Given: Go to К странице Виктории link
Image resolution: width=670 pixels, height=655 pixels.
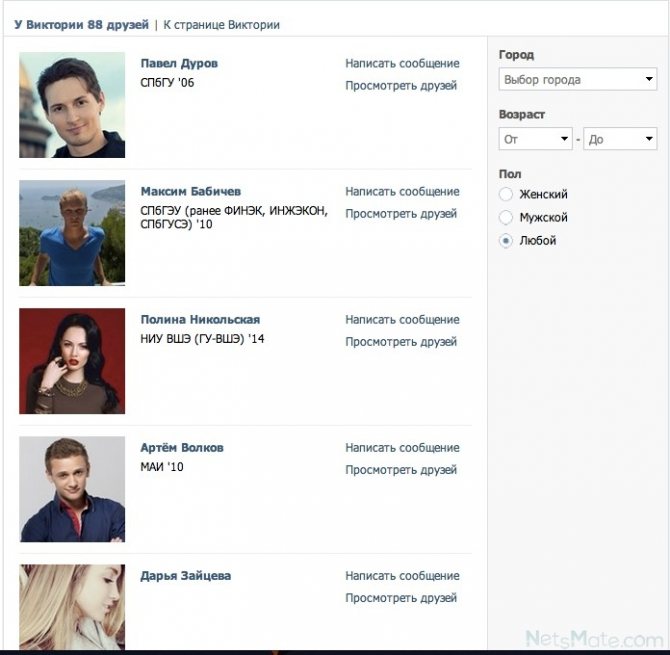Looking at the screenshot, I should click(x=221, y=25).
